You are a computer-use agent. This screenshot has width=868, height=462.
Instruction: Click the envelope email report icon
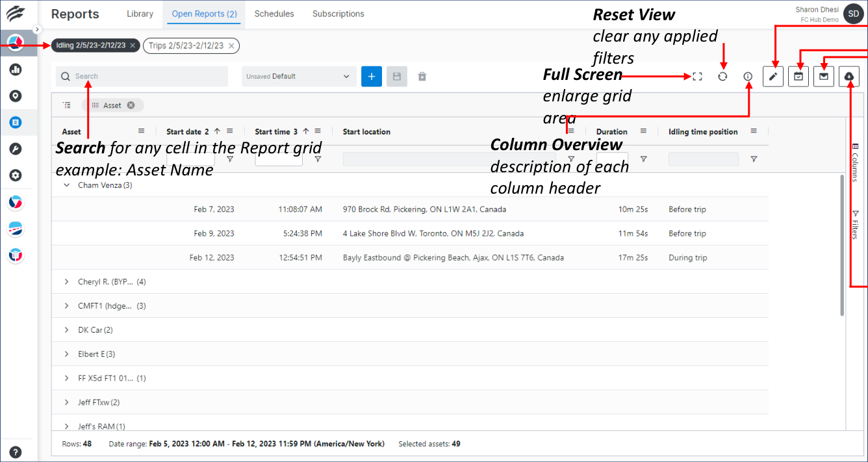point(823,76)
